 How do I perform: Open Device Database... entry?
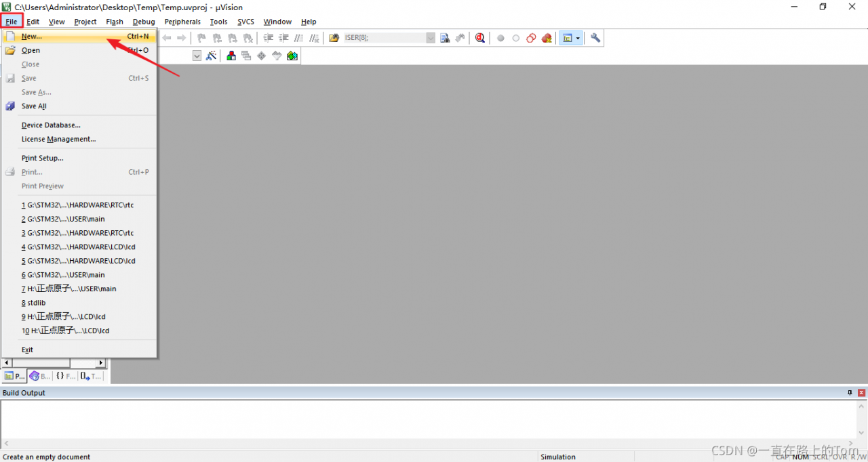(x=79, y=125)
